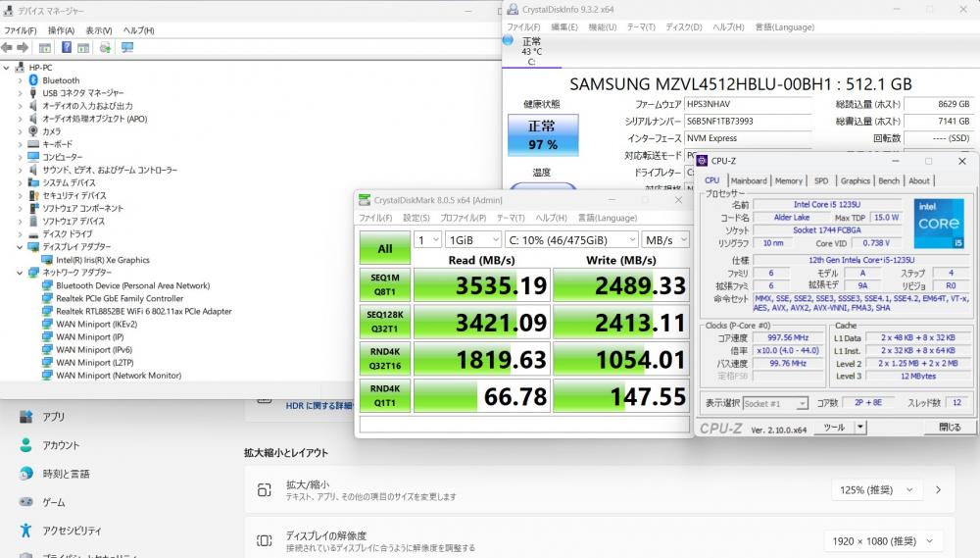Click Back arrow in Device Manager toolbar
The height and width of the screenshot is (558, 980).
tap(7, 47)
